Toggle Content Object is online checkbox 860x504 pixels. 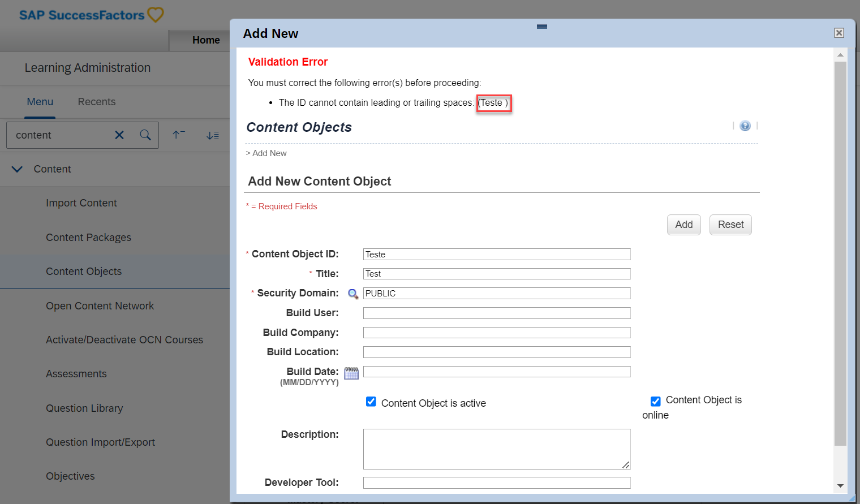pos(656,402)
